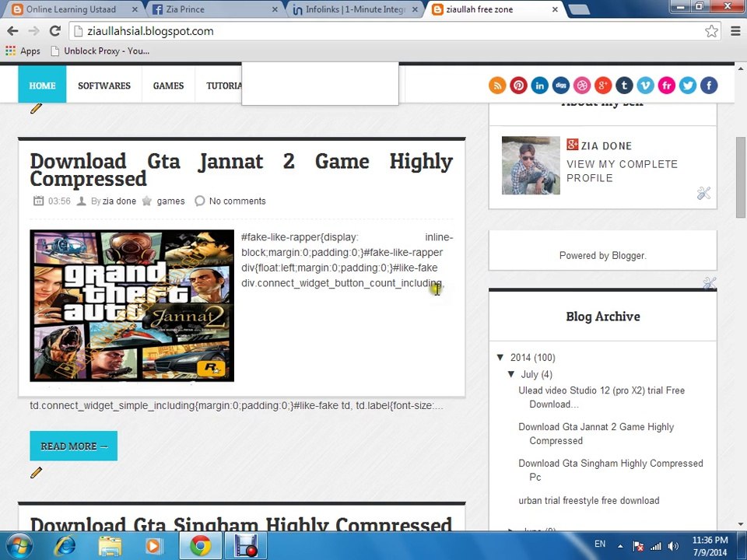Viewport: 747px width, 560px height.
Task: Click the page vertical scrollbar thumb
Action: click(x=740, y=177)
